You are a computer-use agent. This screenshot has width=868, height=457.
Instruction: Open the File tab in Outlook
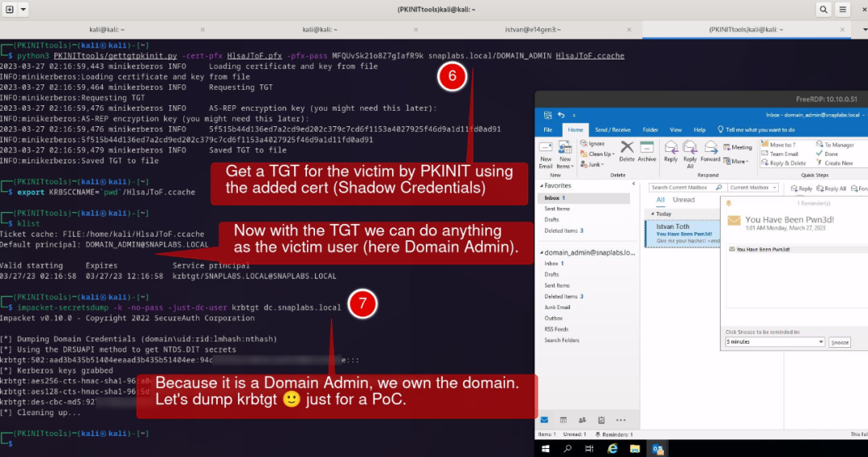point(547,130)
